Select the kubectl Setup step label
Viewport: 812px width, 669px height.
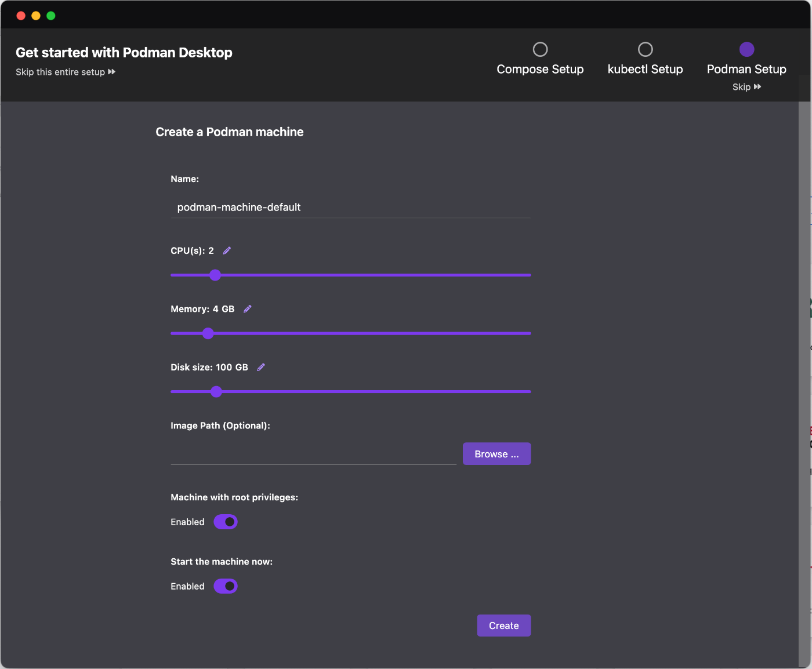(645, 70)
